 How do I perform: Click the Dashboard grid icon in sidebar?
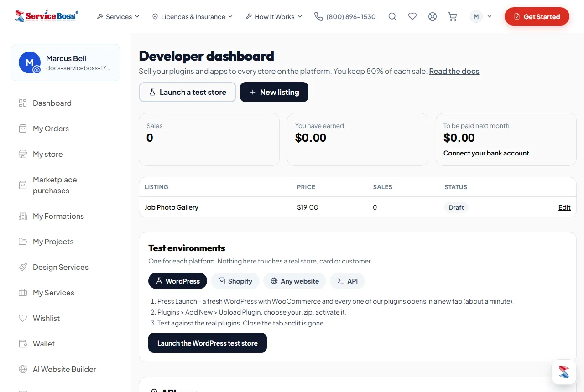[x=23, y=103]
